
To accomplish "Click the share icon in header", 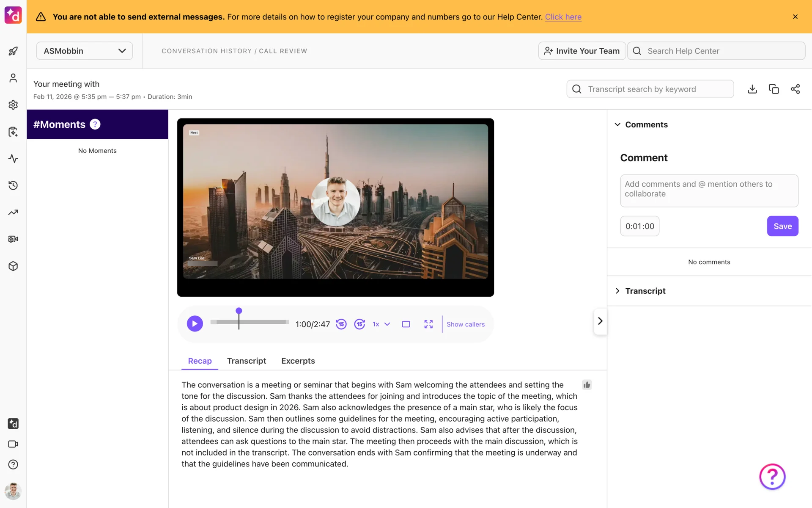I will (795, 89).
